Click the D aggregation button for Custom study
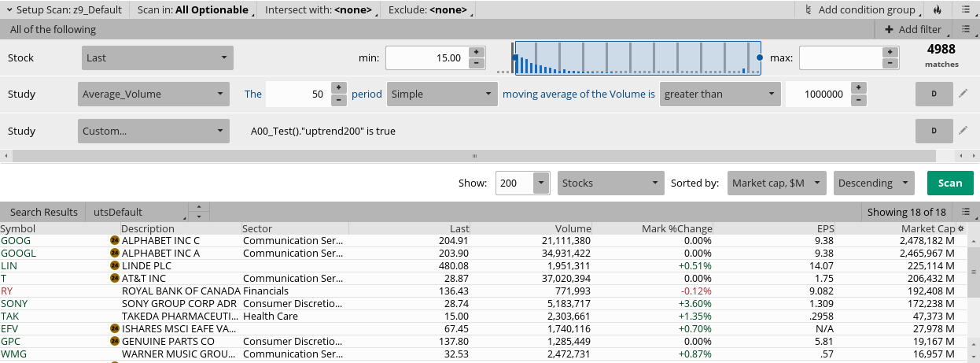The image size is (980, 363). (934, 131)
